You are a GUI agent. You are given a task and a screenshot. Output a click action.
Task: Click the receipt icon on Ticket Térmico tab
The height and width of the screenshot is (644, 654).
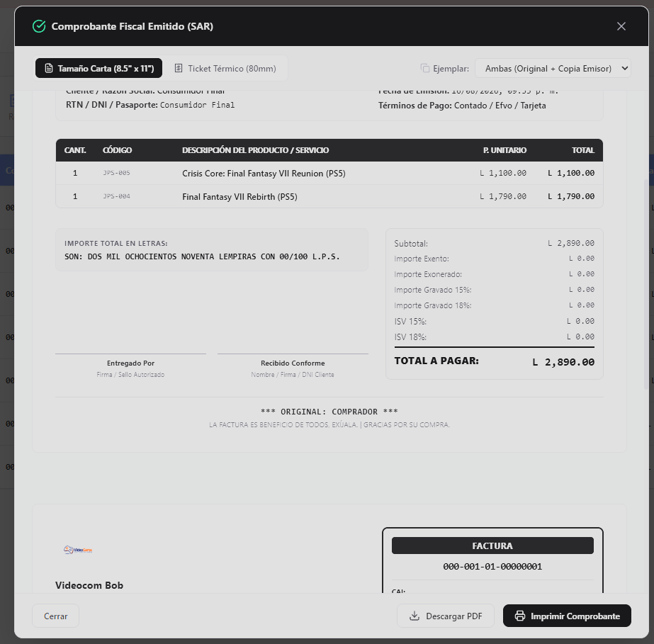(179, 68)
